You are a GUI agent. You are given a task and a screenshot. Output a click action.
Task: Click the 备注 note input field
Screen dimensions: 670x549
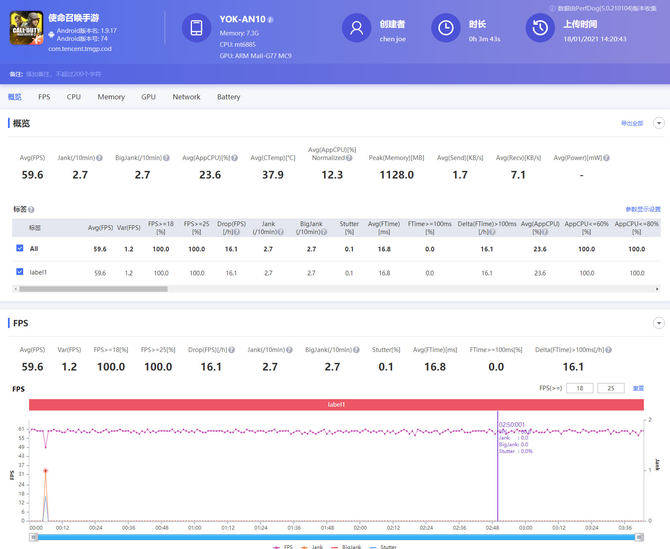64,74
